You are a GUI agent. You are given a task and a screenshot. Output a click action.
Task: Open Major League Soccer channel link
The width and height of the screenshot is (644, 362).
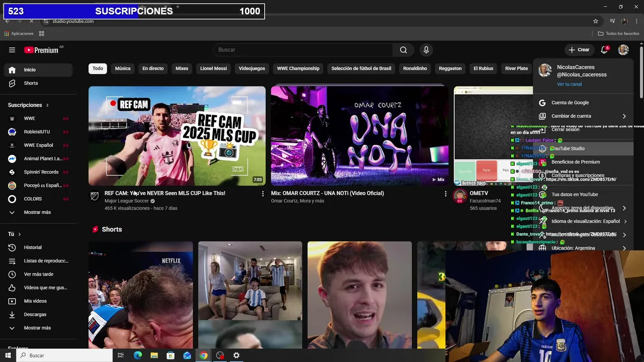tap(127, 201)
